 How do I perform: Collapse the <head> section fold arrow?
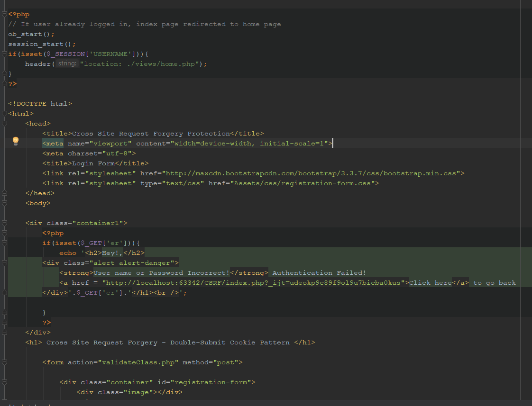[x=4, y=123]
